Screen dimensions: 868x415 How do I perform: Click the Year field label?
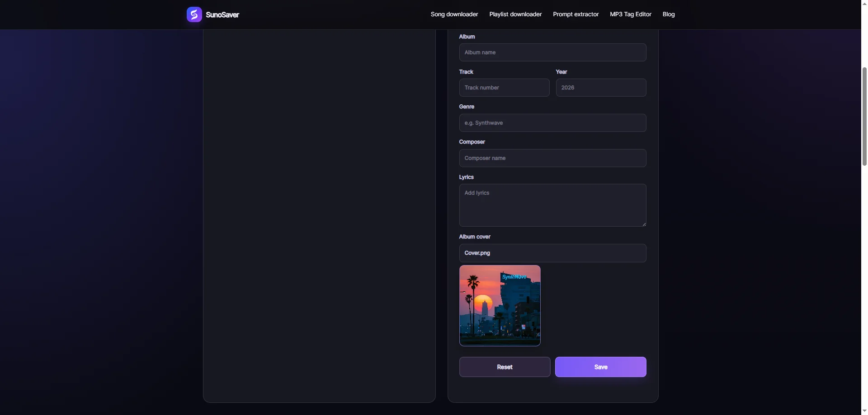(561, 72)
